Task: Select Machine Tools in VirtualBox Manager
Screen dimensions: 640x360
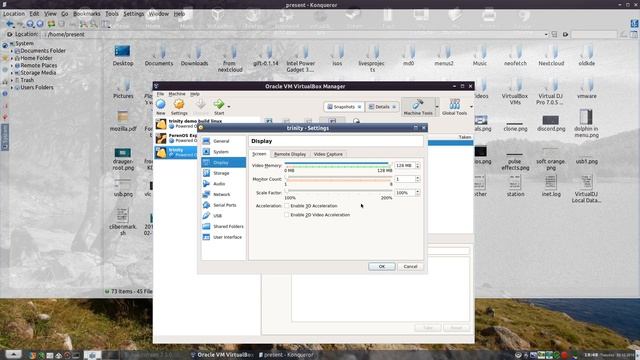Action: pos(418,107)
